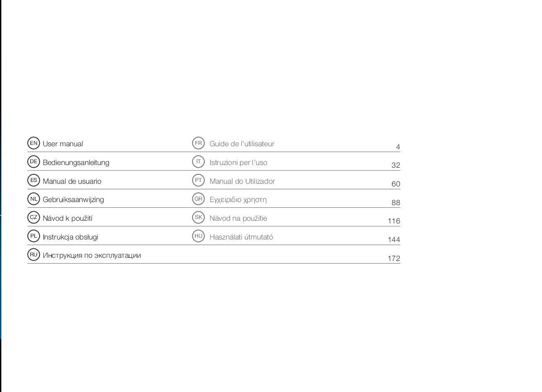This screenshot has width=542, height=392.
Task: Click page number 172
Action: [x=394, y=259]
